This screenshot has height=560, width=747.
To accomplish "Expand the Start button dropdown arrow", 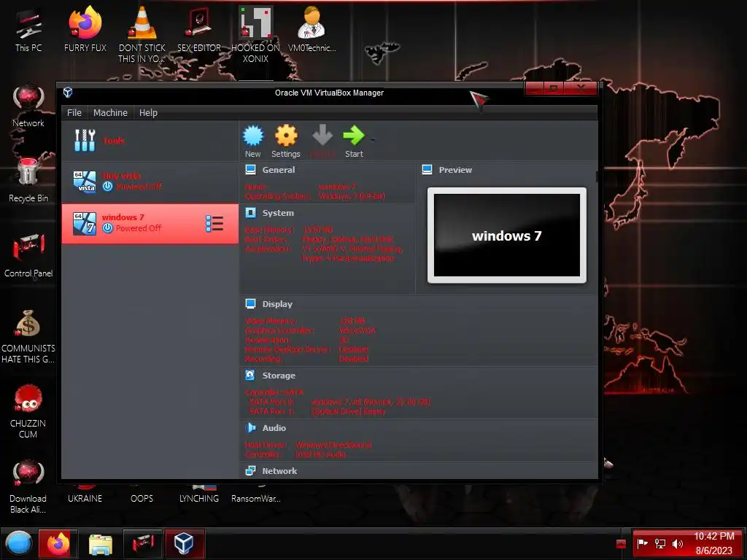I will pyautogui.click(x=373, y=140).
